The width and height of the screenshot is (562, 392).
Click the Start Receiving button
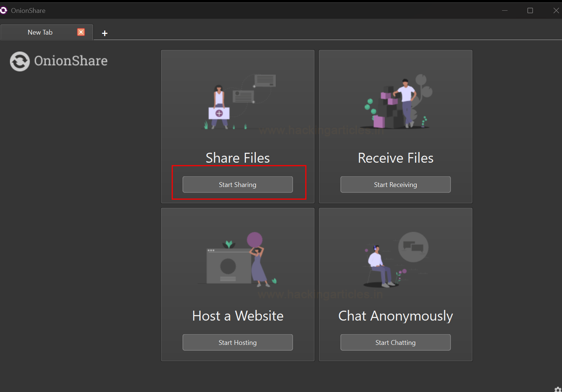(x=396, y=184)
